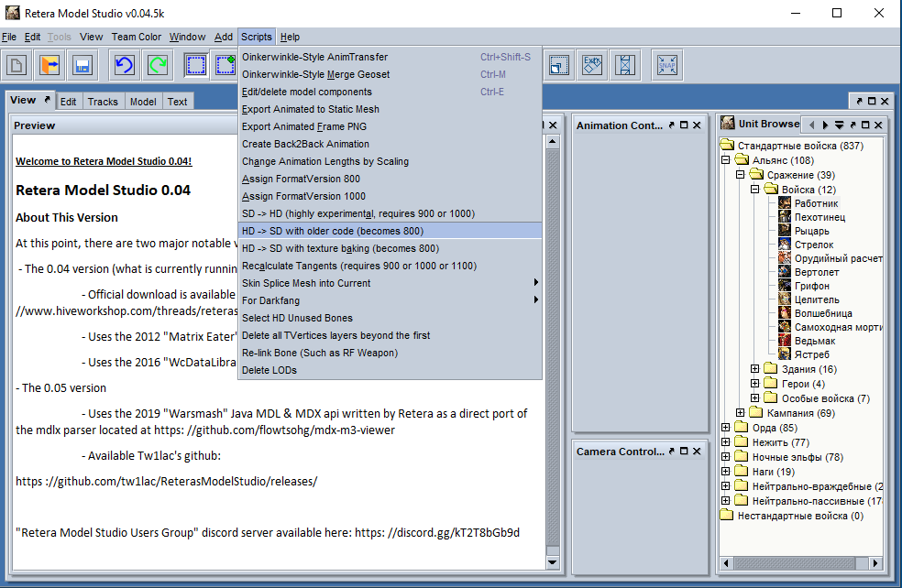902x588 pixels.
Task: Click the Грифон unit portrait icon
Action: click(785, 286)
